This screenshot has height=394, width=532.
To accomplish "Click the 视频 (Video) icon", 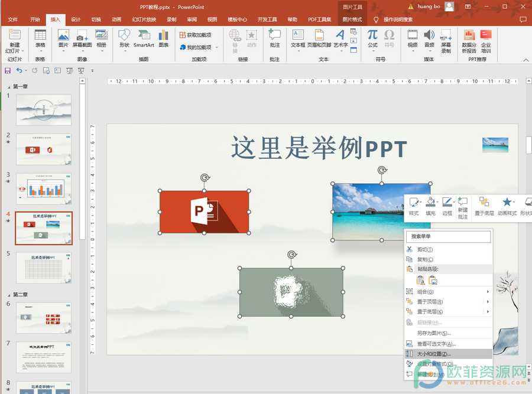I will (413, 40).
